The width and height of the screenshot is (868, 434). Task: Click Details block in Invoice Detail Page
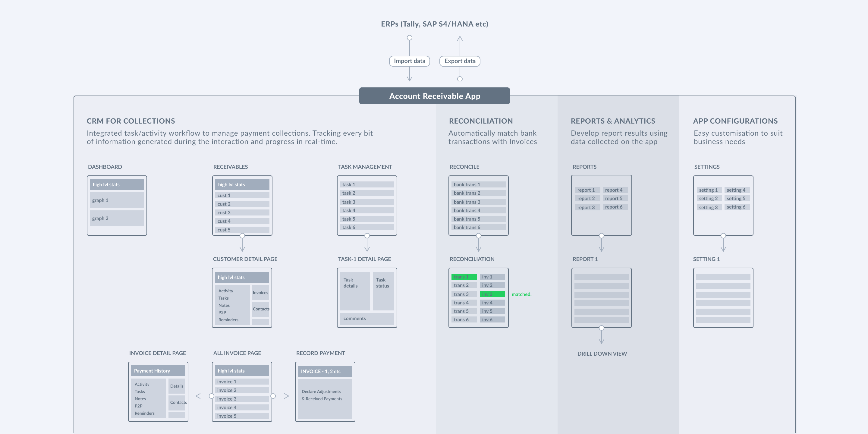pos(177,386)
